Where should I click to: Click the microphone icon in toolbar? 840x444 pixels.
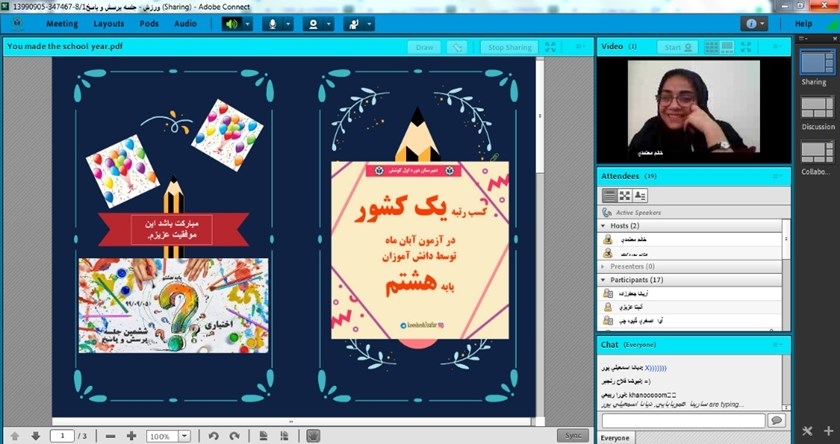pos(270,23)
